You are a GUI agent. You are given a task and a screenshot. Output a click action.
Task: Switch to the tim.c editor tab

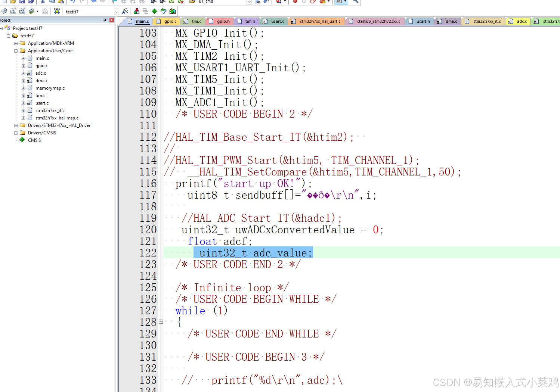[193, 21]
